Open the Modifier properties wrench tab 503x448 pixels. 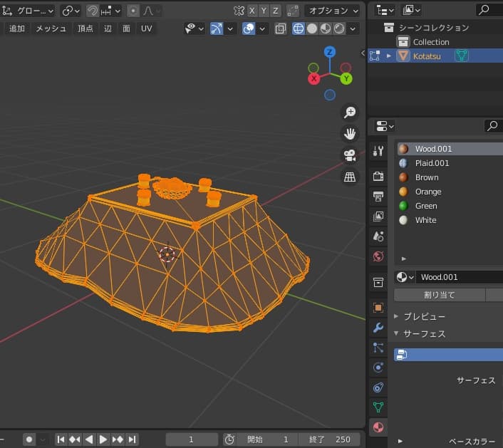tap(378, 328)
